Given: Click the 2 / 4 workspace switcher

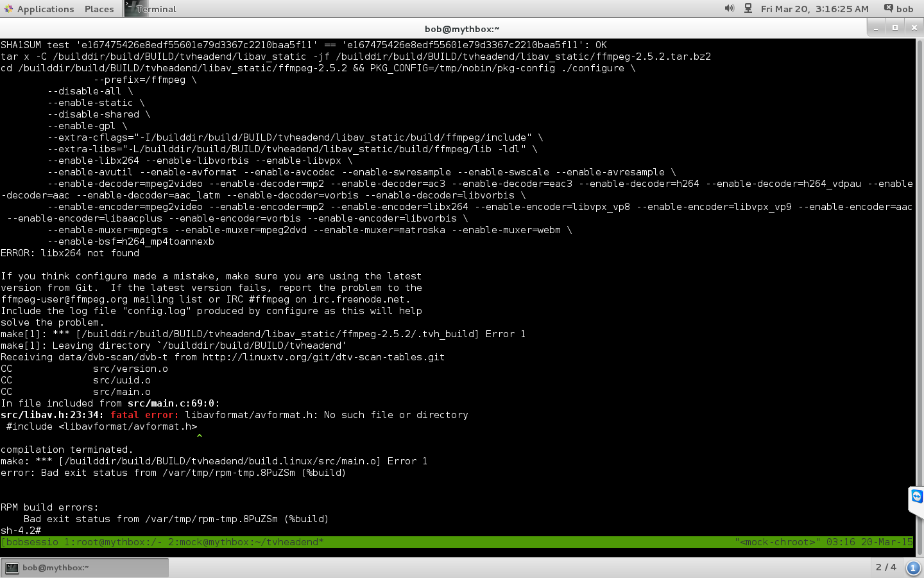Looking at the screenshot, I should click(886, 567).
